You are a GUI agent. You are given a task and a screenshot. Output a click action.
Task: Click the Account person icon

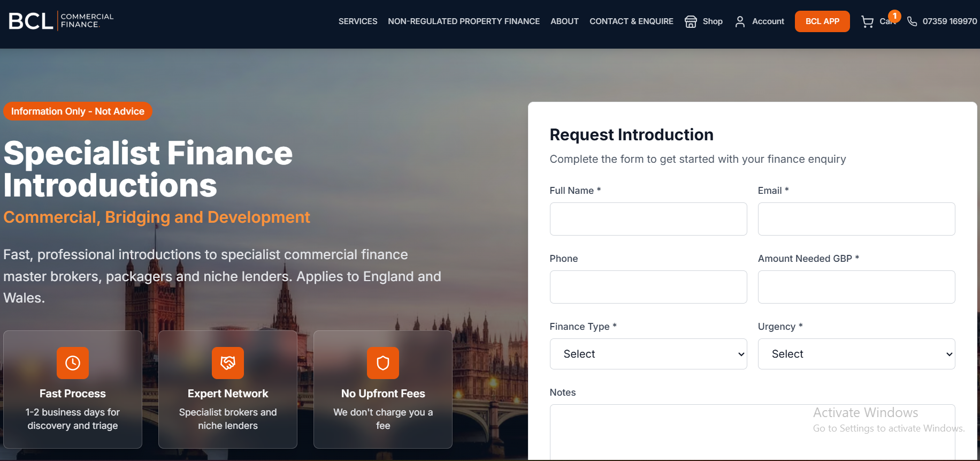[x=740, y=21]
